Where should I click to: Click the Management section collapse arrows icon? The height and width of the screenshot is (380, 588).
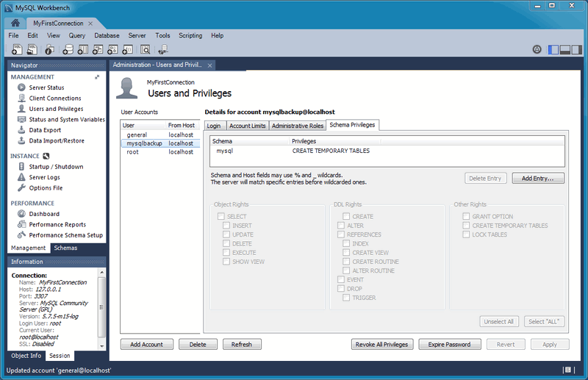(x=97, y=77)
